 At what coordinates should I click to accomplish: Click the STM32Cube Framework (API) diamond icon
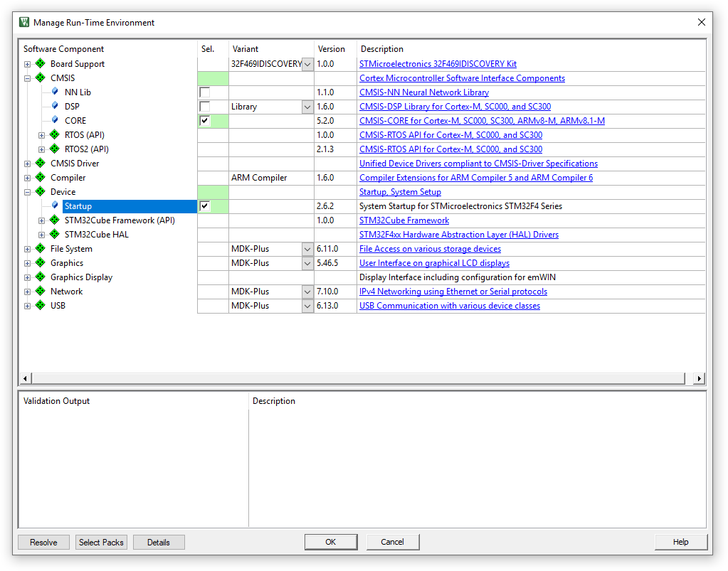pyautogui.click(x=55, y=220)
